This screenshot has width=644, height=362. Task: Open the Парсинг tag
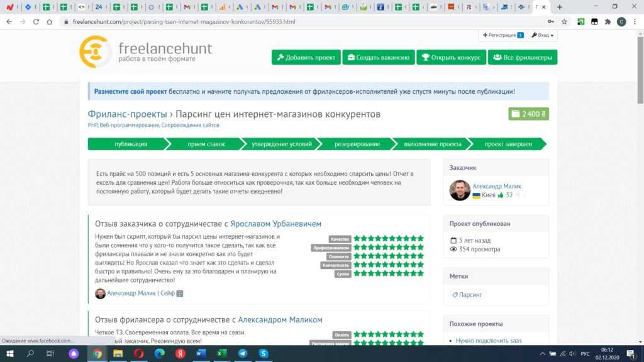467,295
